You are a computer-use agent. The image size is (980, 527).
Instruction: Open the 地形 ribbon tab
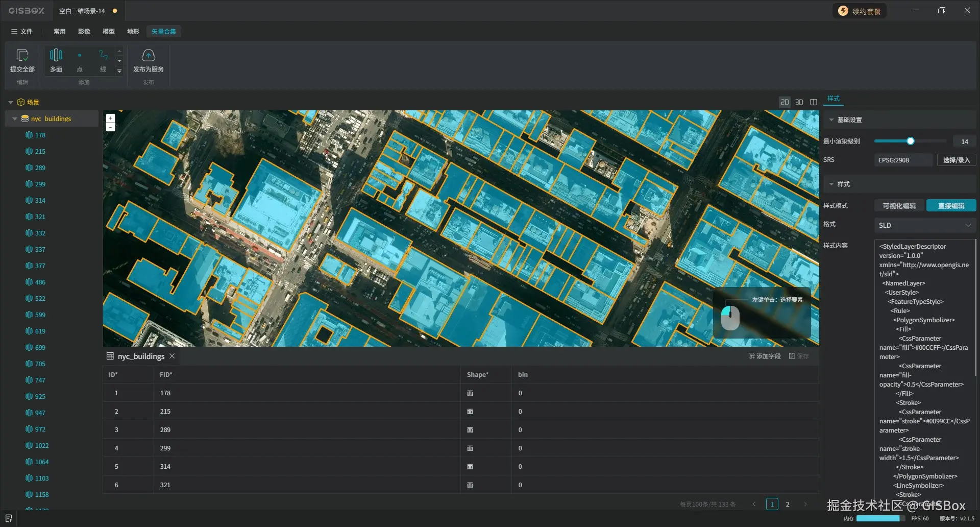[133, 32]
